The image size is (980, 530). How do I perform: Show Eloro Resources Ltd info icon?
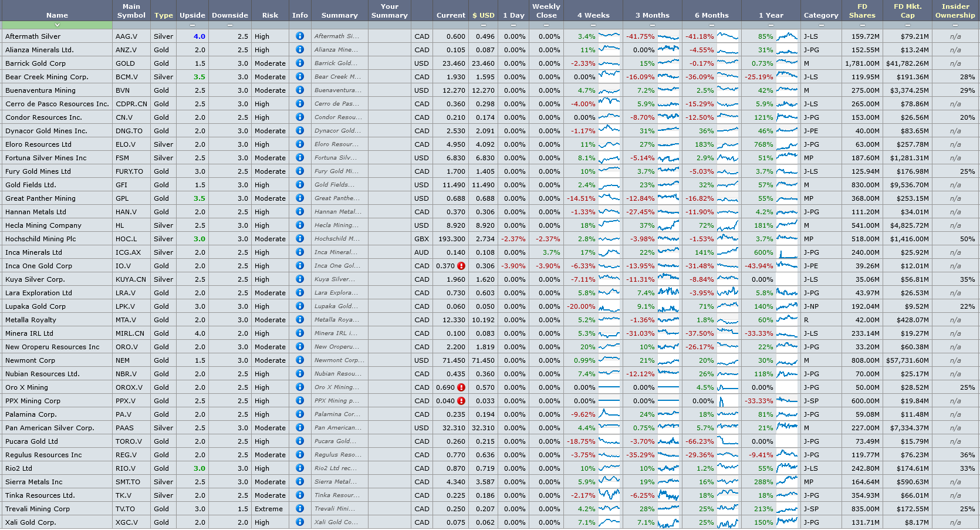(x=300, y=144)
